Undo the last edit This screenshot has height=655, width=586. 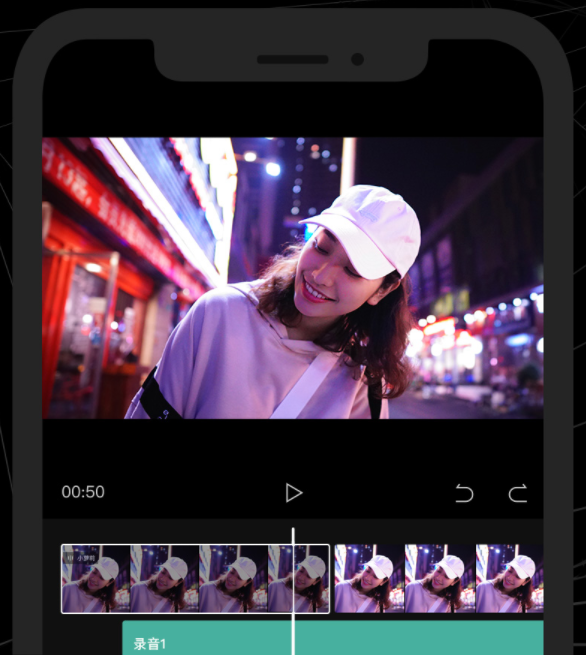(x=464, y=493)
